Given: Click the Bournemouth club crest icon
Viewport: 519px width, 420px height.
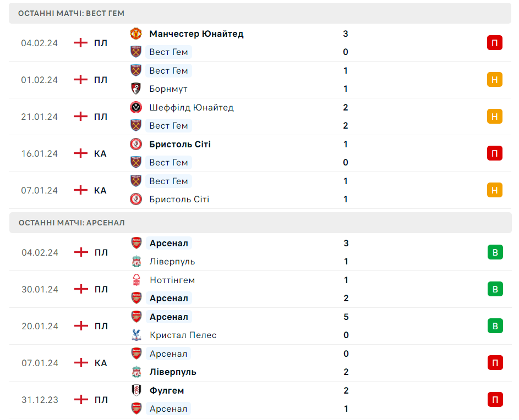Looking at the screenshot, I should click(136, 89).
